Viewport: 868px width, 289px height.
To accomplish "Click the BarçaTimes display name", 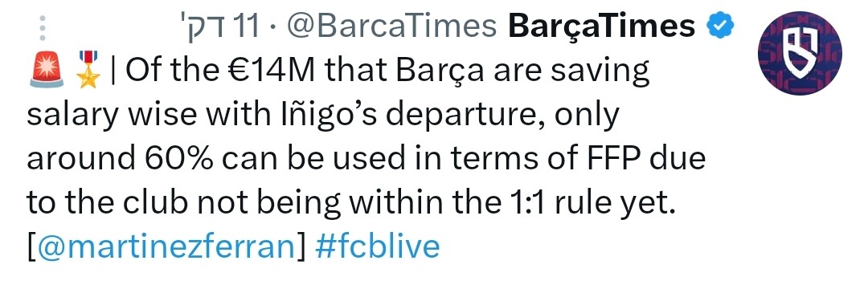I will click(602, 26).
